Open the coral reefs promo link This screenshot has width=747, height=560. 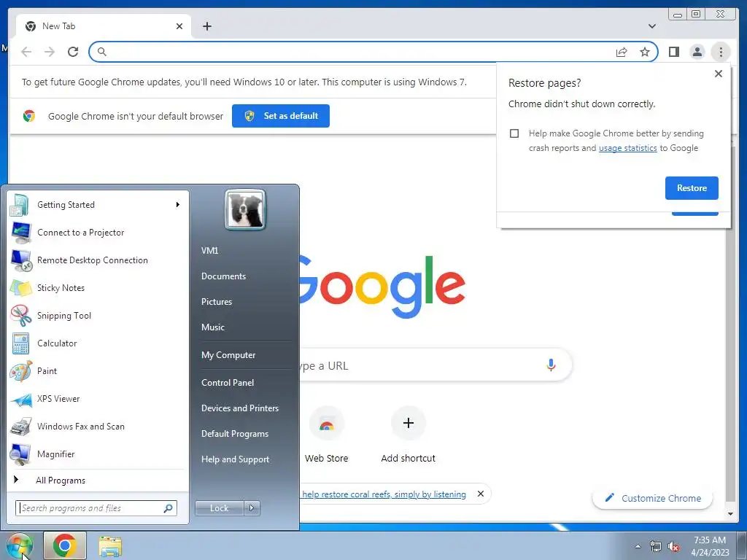[x=384, y=494]
